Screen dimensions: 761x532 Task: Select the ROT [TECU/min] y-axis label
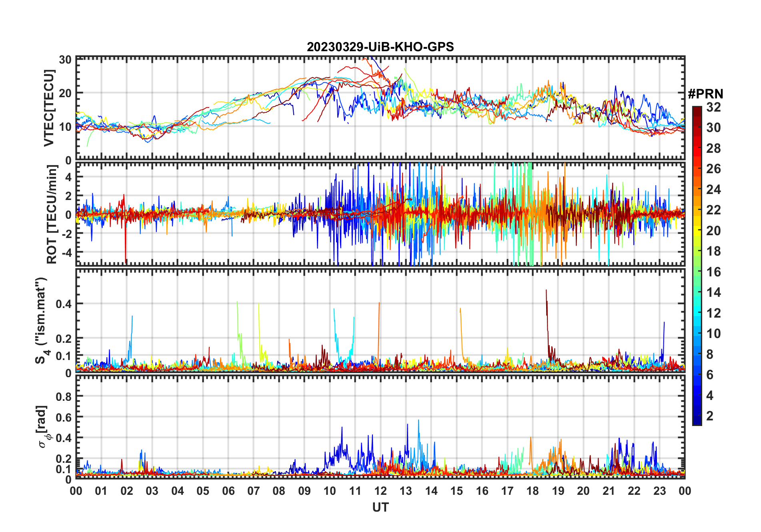[x=52, y=214]
